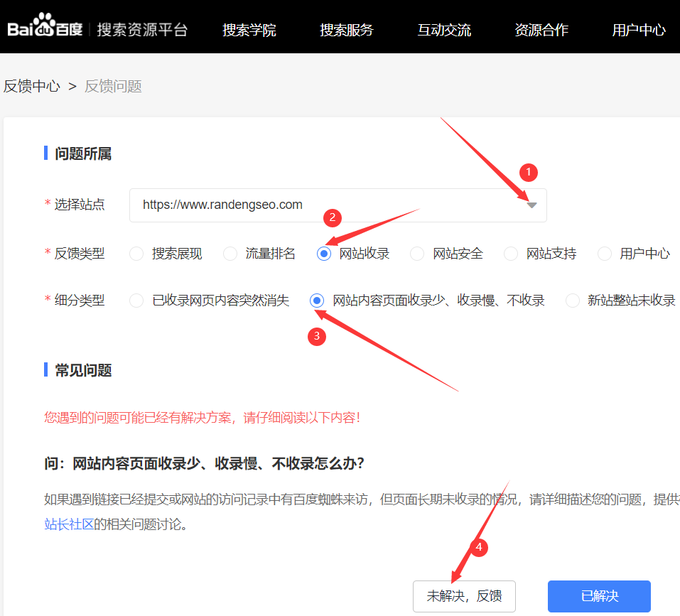680x616 pixels.
Task: Open the 站长社区 link
Action: point(69,525)
